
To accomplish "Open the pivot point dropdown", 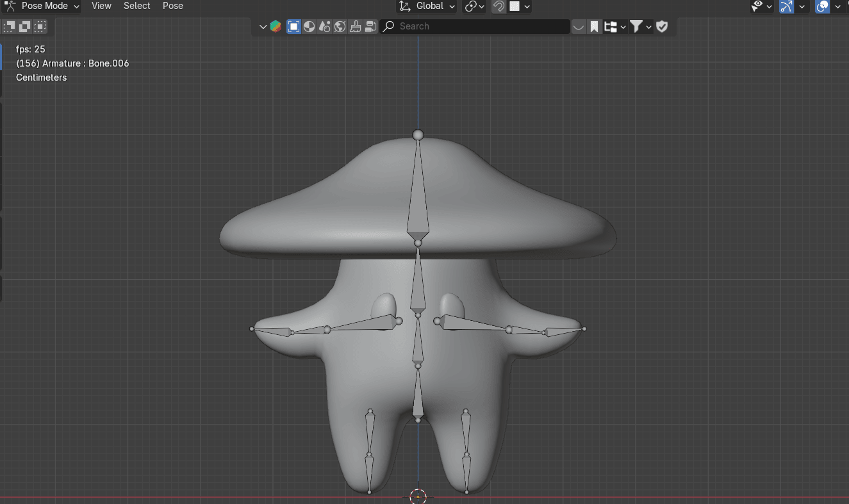I will click(475, 6).
